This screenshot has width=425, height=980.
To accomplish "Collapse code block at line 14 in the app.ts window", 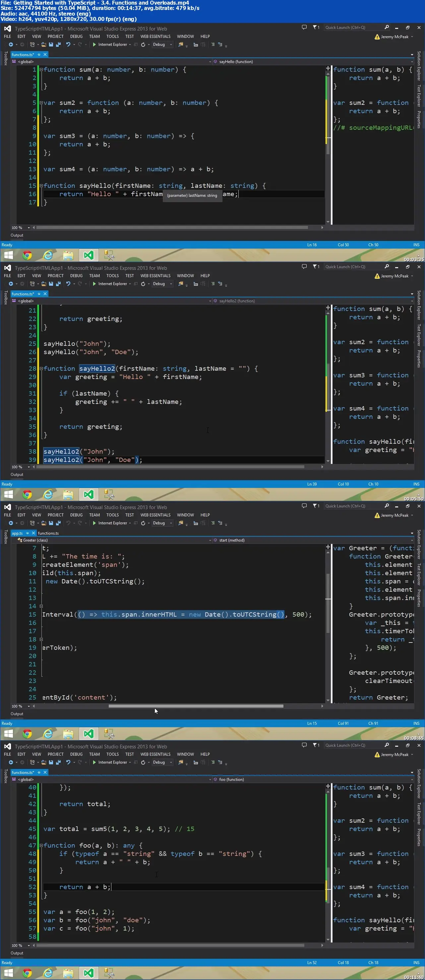I will click(41, 606).
